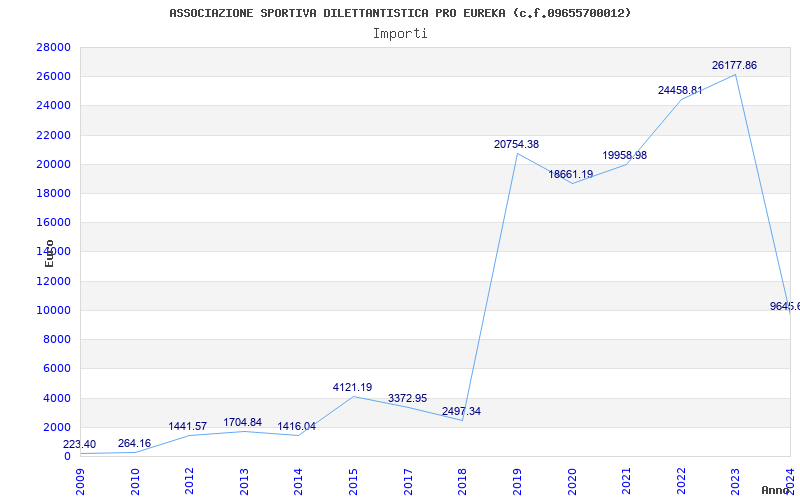Click the year 2021 on the x-axis
This screenshot has height=500, width=800.
pos(626,481)
